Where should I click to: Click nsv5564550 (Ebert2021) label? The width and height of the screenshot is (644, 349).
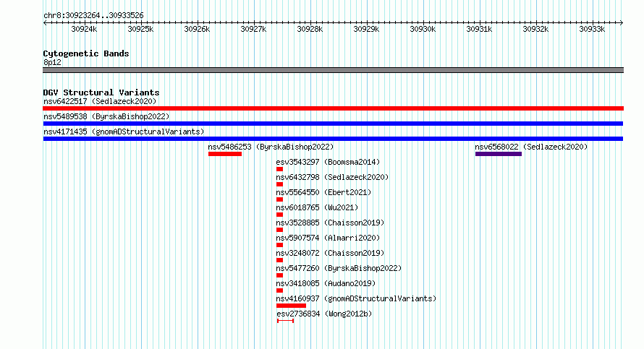tap(323, 192)
